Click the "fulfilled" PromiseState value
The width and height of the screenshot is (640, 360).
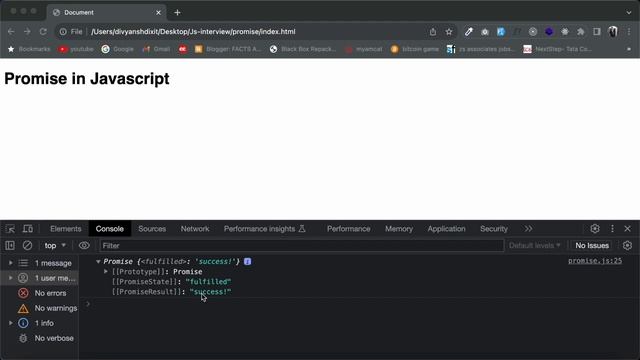208,282
